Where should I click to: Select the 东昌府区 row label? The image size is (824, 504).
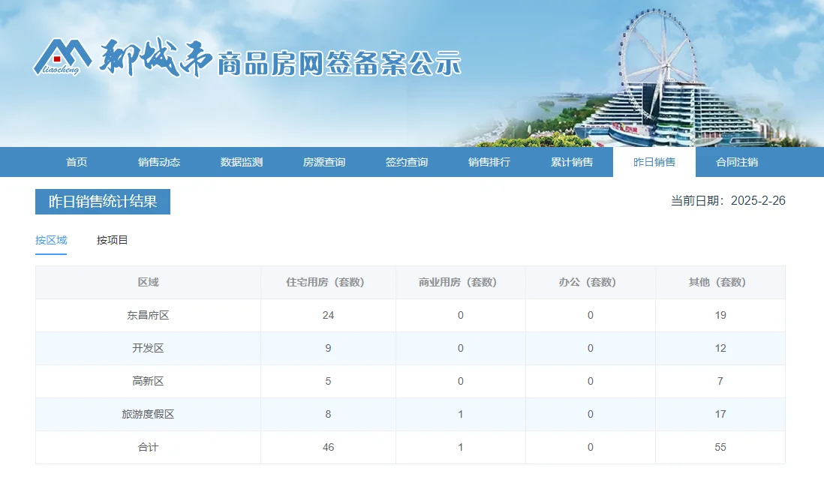coord(148,316)
